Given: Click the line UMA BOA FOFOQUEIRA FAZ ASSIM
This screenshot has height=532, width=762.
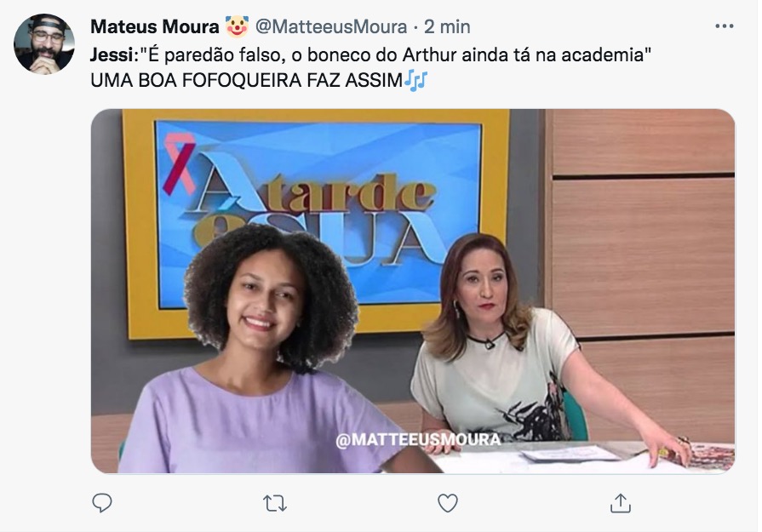Looking at the screenshot, I should pyautogui.click(x=246, y=81).
